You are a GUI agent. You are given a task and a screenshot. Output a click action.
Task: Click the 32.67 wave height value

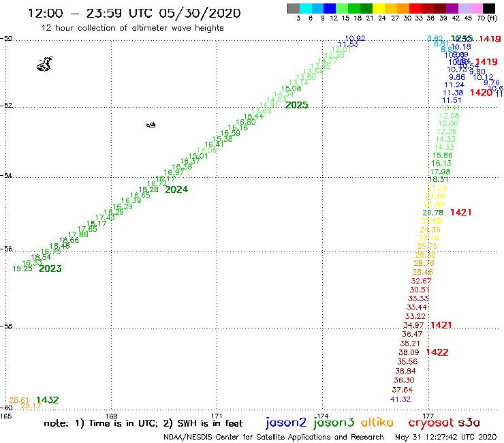[421, 281]
